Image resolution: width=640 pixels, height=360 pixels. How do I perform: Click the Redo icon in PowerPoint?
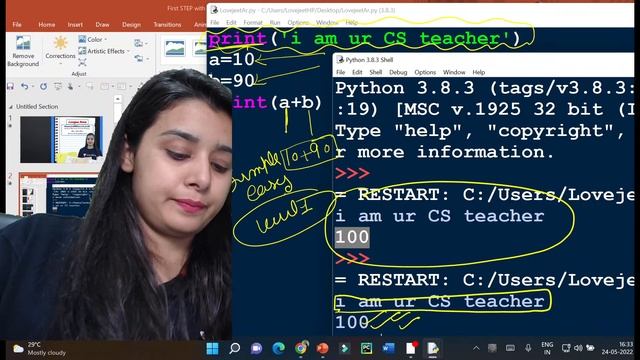(43, 86)
